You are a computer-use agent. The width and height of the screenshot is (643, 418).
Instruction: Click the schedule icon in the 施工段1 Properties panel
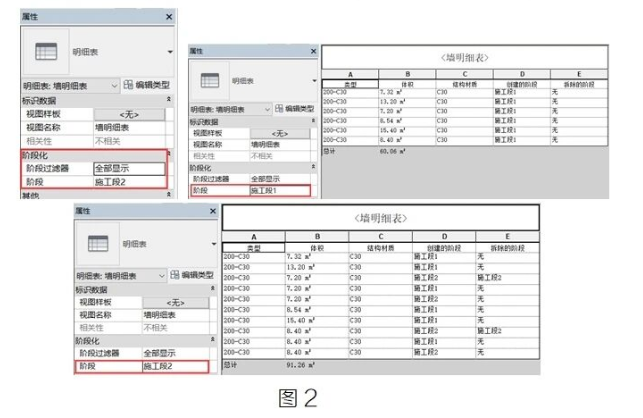[x=210, y=80]
